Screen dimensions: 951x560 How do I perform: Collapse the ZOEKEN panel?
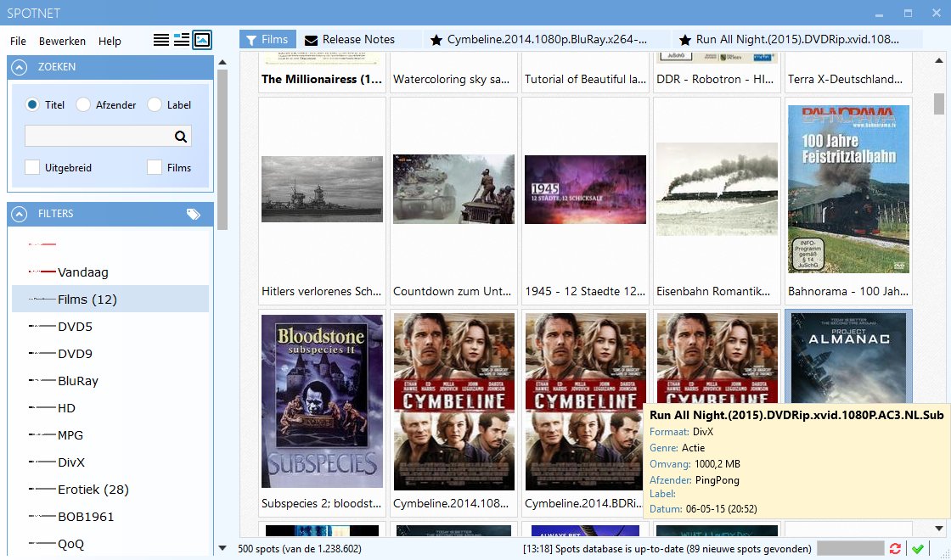coord(20,67)
